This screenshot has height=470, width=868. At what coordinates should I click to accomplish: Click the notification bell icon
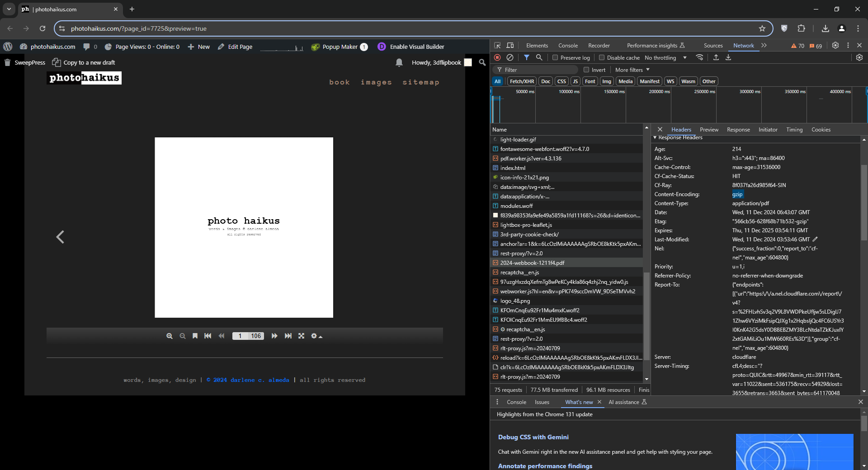pyautogui.click(x=399, y=62)
